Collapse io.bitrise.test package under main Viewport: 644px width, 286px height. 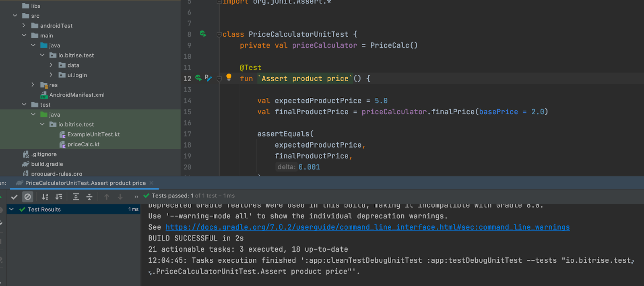coord(42,55)
